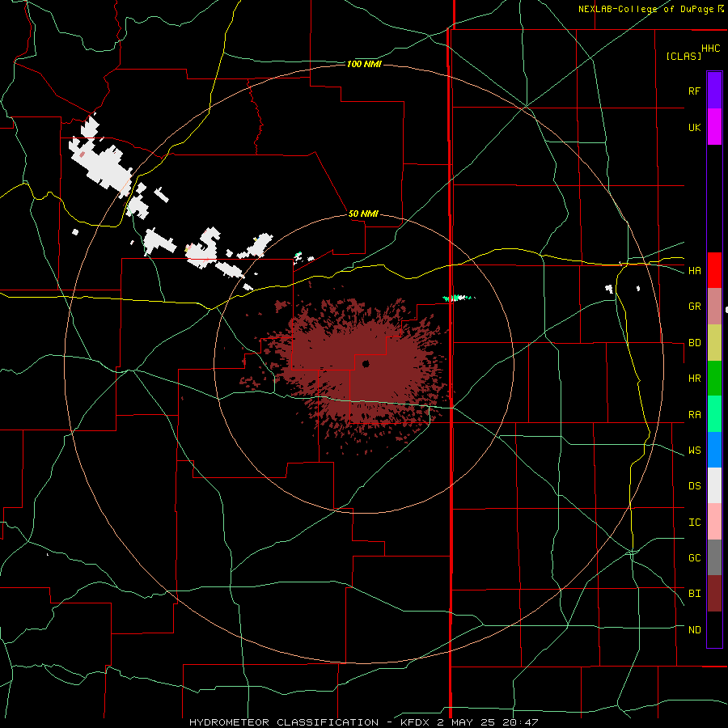Click the ND black legend swatch
This screenshot has height=728, width=728.
point(714,629)
